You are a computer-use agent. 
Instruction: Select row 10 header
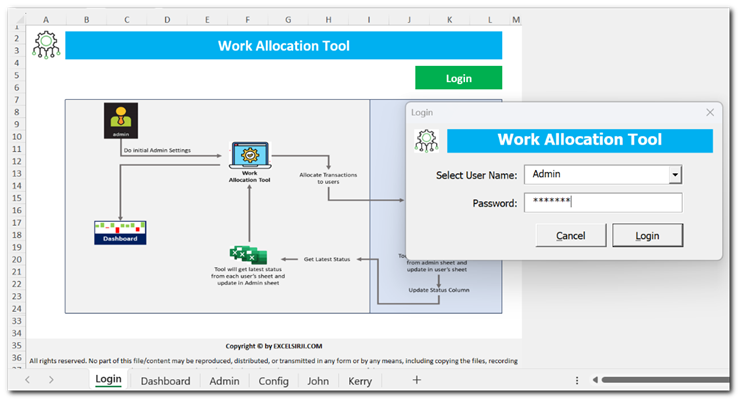tap(17, 136)
